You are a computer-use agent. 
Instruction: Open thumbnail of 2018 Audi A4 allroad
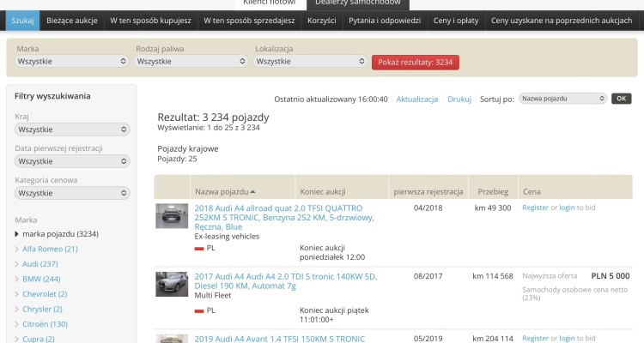point(172,216)
